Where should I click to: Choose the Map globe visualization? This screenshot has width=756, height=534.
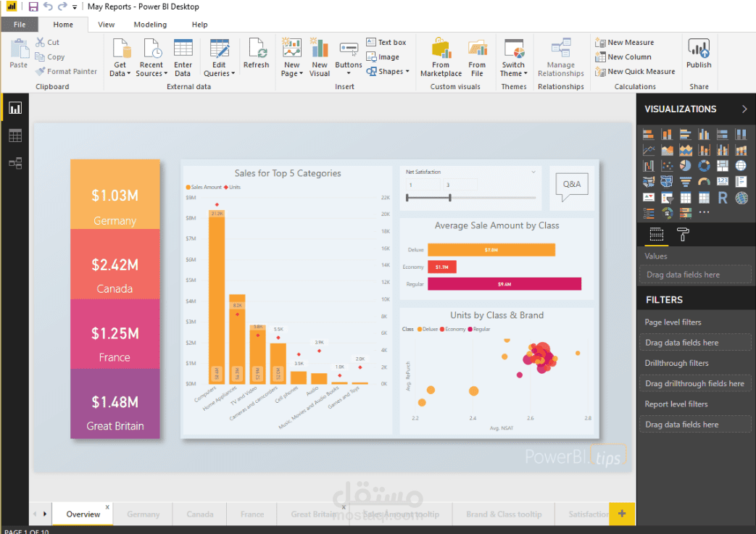coord(741,165)
